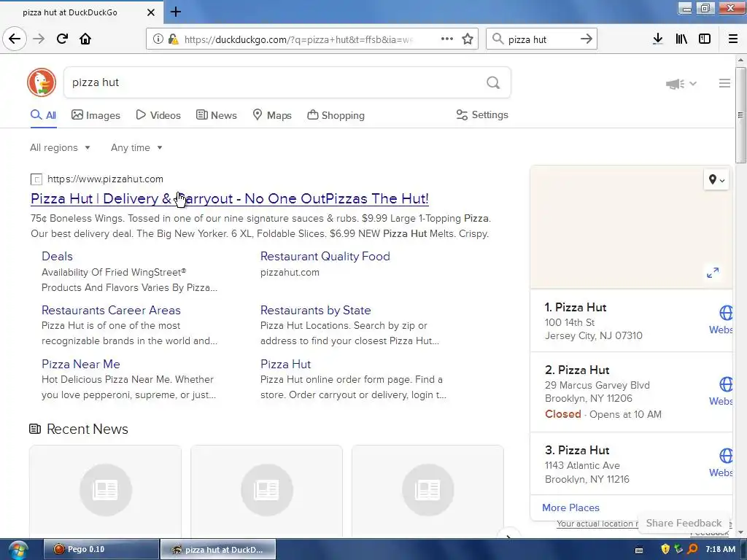
Task: Open the Pizza Hut order form sitelink
Action: pos(285,364)
